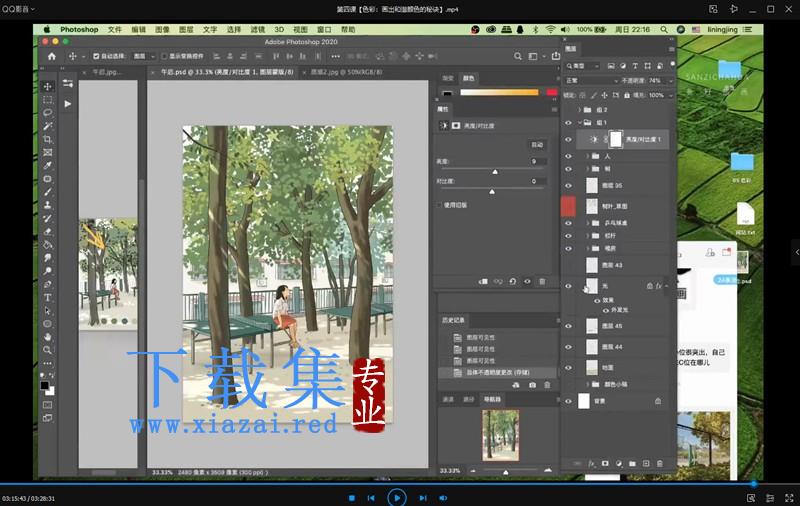Hide the 图层 45 layer
Viewport: 800px width, 506px height.
568,326
